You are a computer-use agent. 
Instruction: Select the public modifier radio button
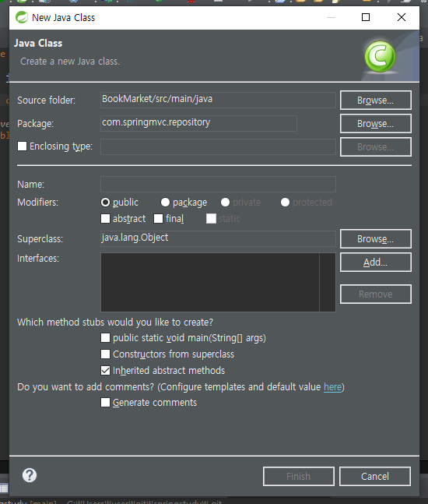tap(105, 203)
